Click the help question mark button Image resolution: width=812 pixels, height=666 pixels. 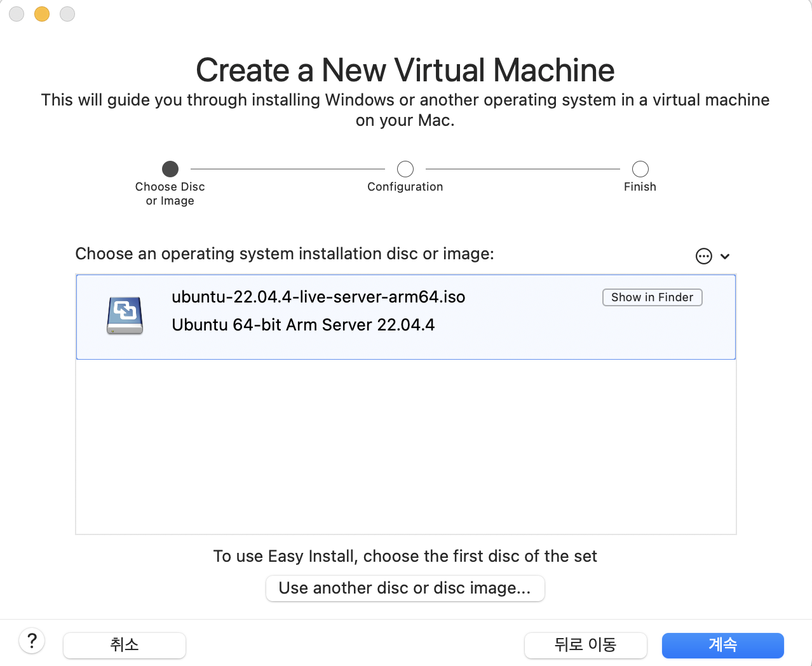coord(32,641)
